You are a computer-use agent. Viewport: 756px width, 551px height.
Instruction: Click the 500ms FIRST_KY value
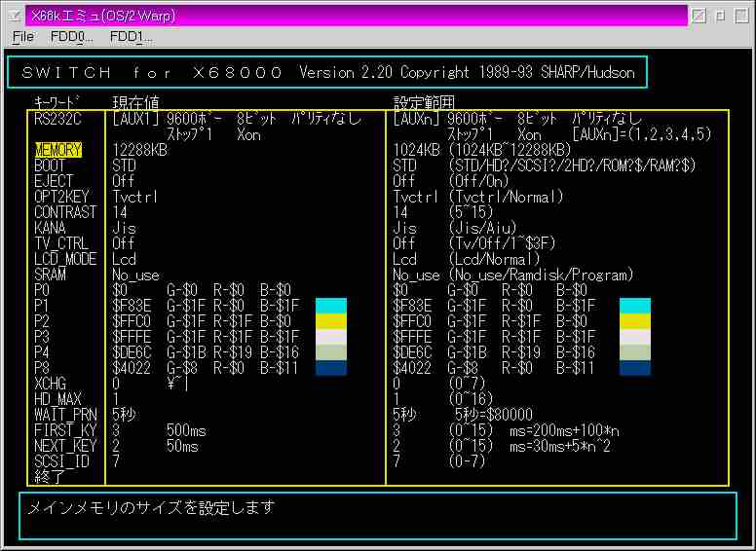pos(187,430)
